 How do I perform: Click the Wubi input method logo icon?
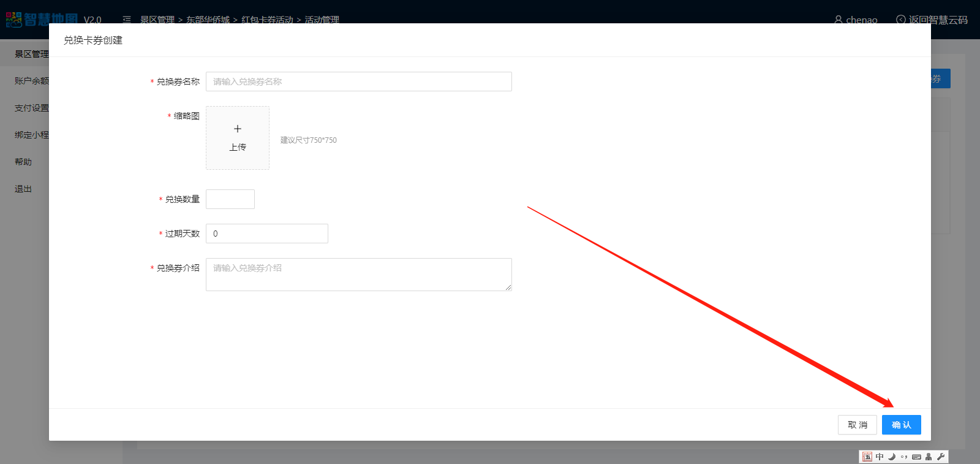(x=867, y=457)
